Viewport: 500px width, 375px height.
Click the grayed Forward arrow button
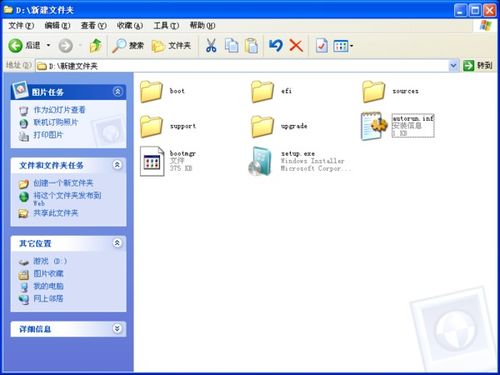point(66,46)
